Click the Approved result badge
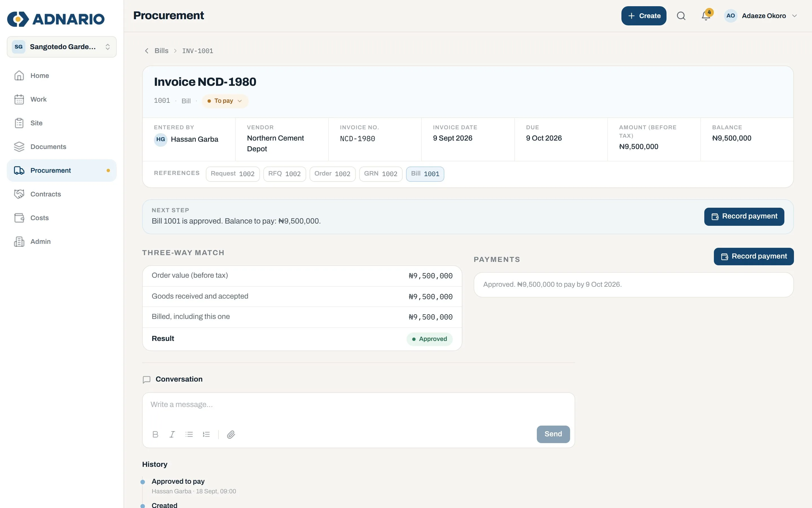 [429, 339]
